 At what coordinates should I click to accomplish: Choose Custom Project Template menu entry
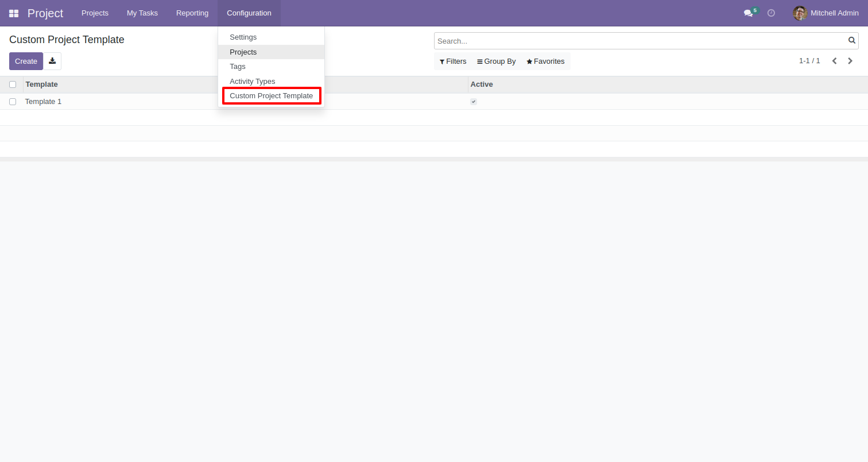pyautogui.click(x=271, y=96)
